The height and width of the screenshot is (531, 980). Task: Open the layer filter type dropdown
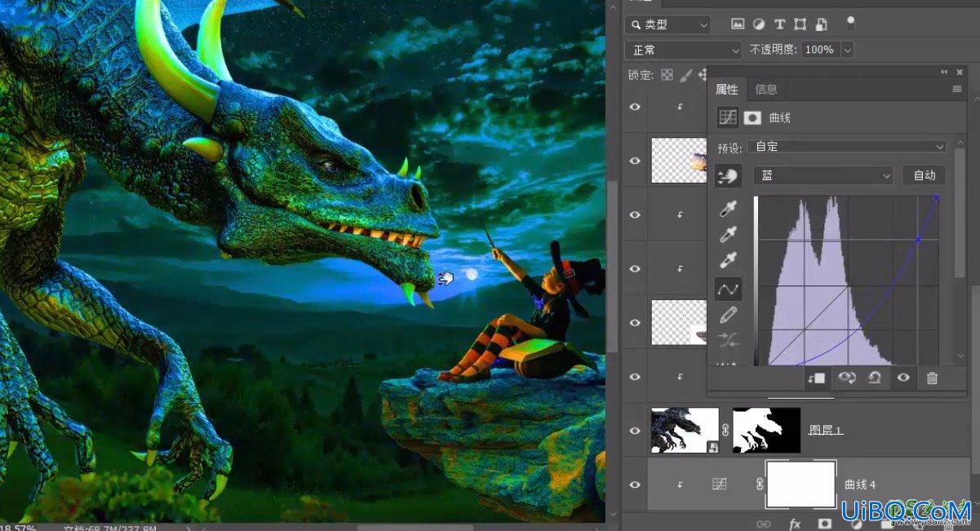[668, 25]
